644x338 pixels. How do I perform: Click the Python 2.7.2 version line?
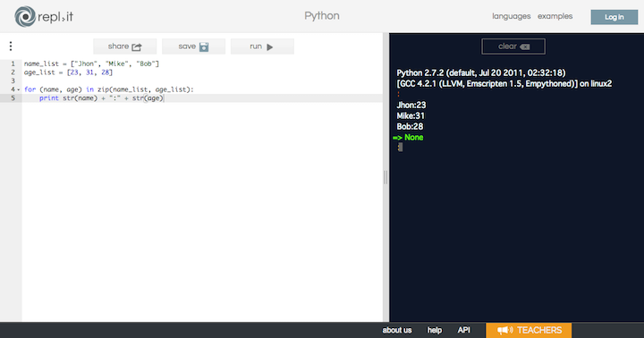[x=481, y=73]
